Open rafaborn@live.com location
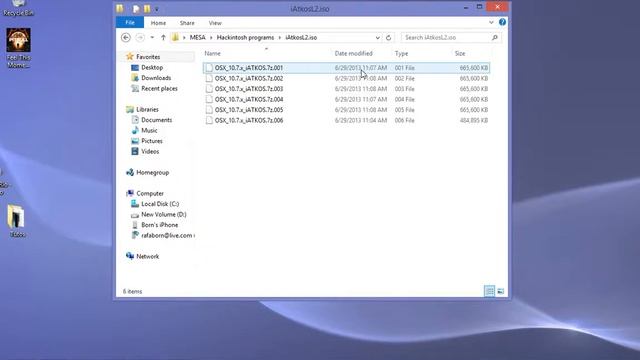Image resolution: width=640 pixels, height=360 pixels. (x=167, y=236)
